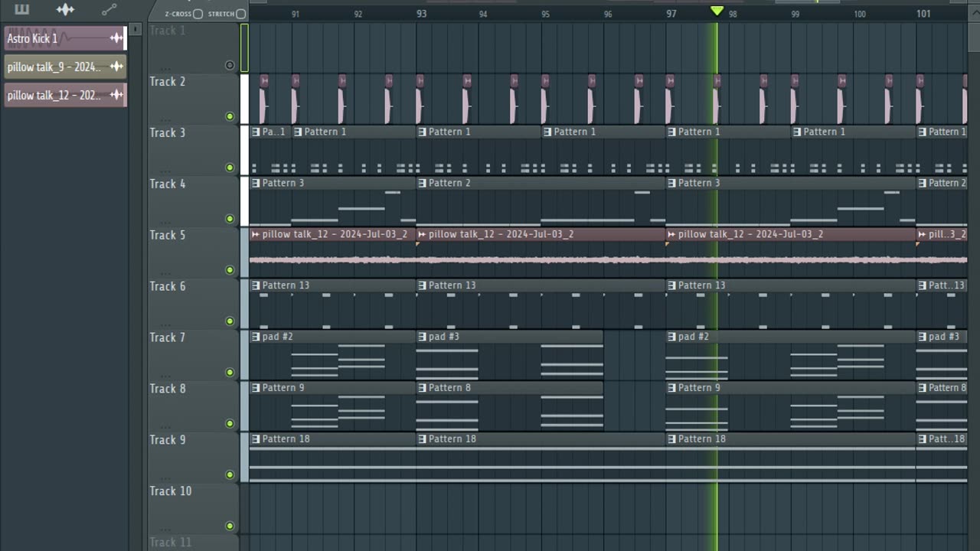Click the waveform icon on Astro Kick 1
Image resolution: width=980 pixels, height=551 pixels.
(116, 38)
